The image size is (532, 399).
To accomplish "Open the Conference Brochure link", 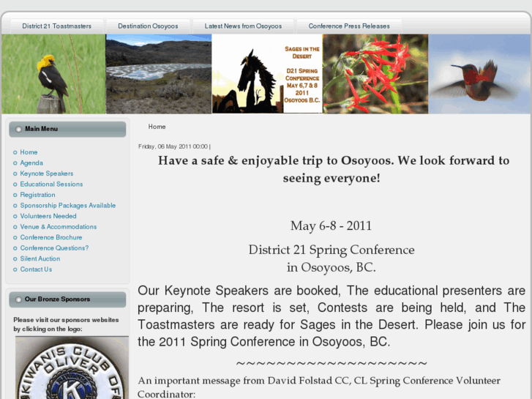I will coord(51,237).
